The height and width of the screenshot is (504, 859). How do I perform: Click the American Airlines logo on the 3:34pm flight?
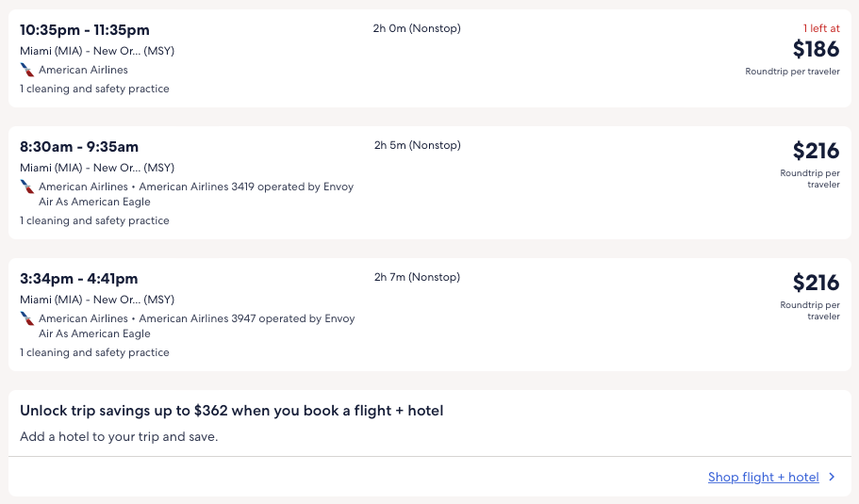point(27,318)
